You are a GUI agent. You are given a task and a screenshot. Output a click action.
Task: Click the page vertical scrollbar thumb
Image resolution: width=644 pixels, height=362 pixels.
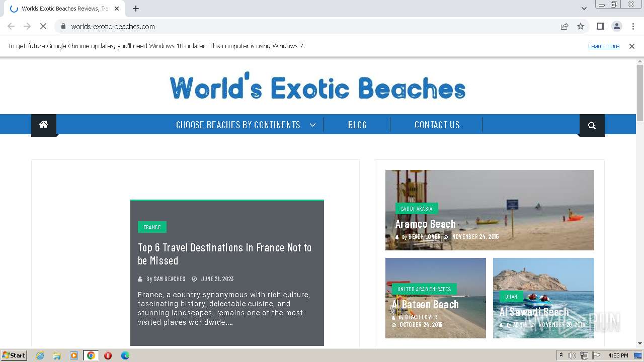pos(640,93)
